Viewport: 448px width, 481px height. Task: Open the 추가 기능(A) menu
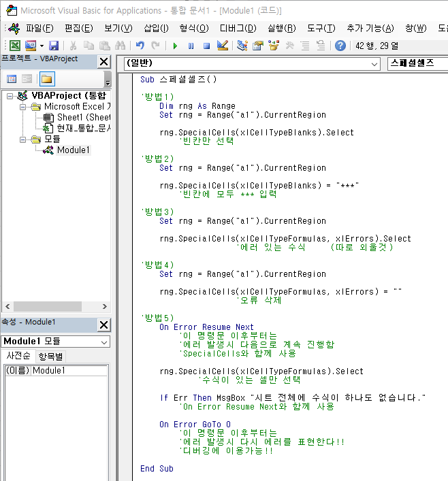[370, 28]
